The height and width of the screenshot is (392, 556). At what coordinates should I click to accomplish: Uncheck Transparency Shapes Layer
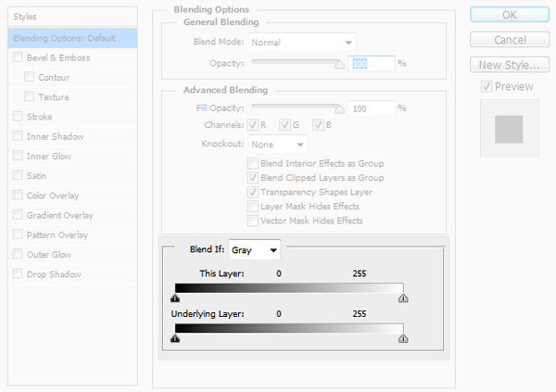coord(252,192)
